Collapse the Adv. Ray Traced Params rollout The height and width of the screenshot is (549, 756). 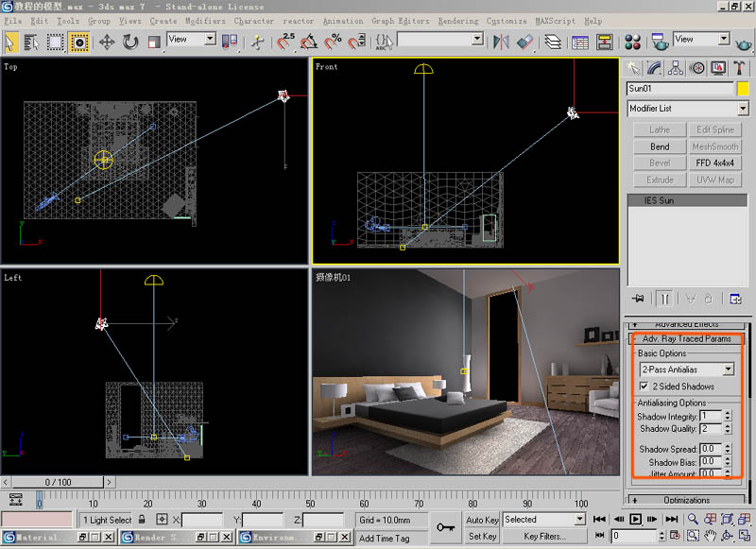coord(687,339)
